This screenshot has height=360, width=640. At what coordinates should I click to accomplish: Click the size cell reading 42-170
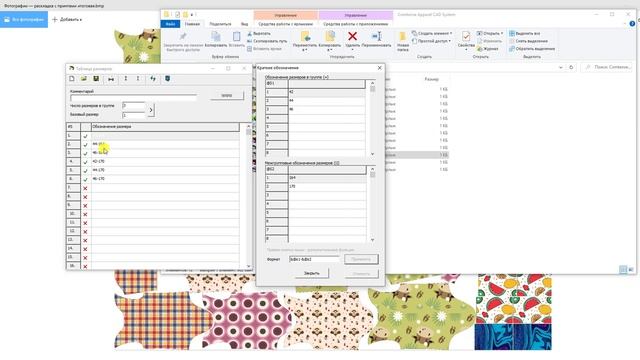coord(165,162)
